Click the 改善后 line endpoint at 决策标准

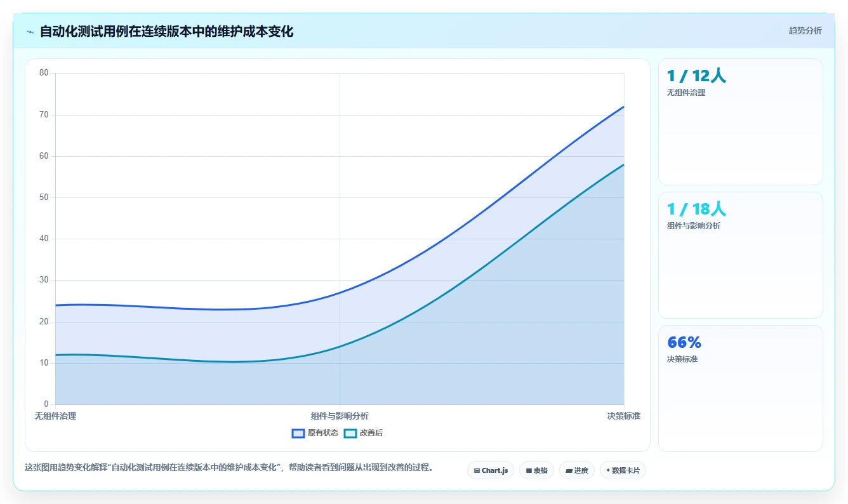(624, 164)
